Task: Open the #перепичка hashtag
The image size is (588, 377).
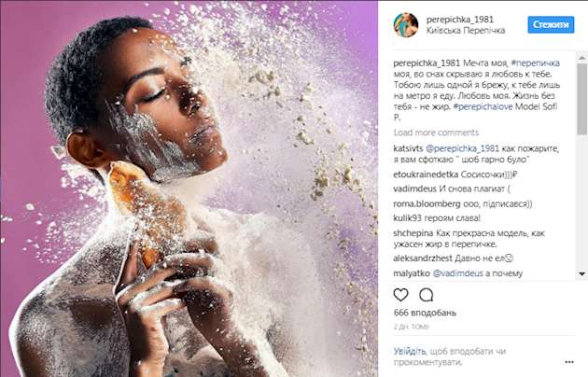Action: tap(536, 63)
